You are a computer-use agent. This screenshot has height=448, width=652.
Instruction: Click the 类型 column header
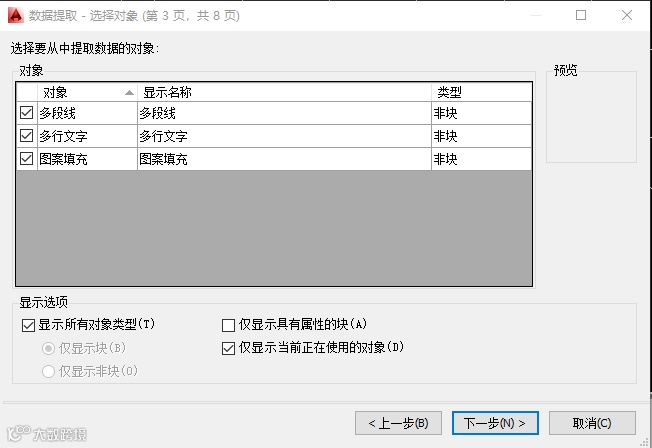(x=482, y=92)
